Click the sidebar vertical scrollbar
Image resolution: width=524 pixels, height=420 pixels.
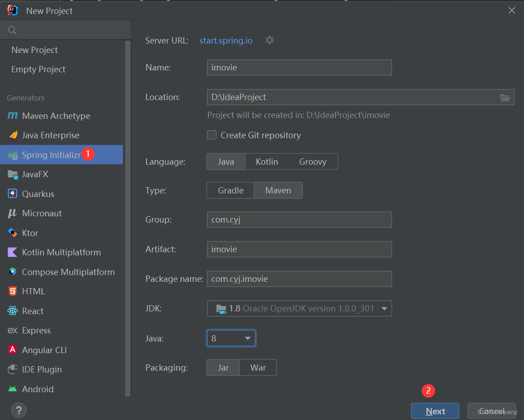(128, 219)
